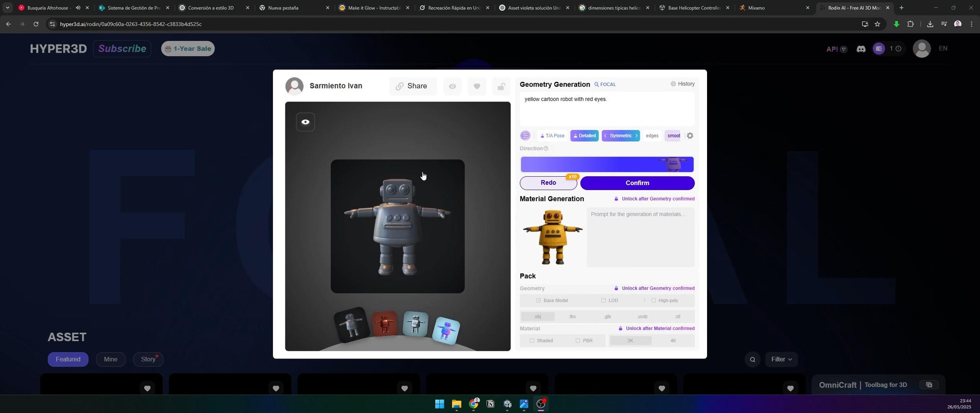Switch to the Featured assets tab
This screenshot has width=980, height=413.
tap(68, 359)
